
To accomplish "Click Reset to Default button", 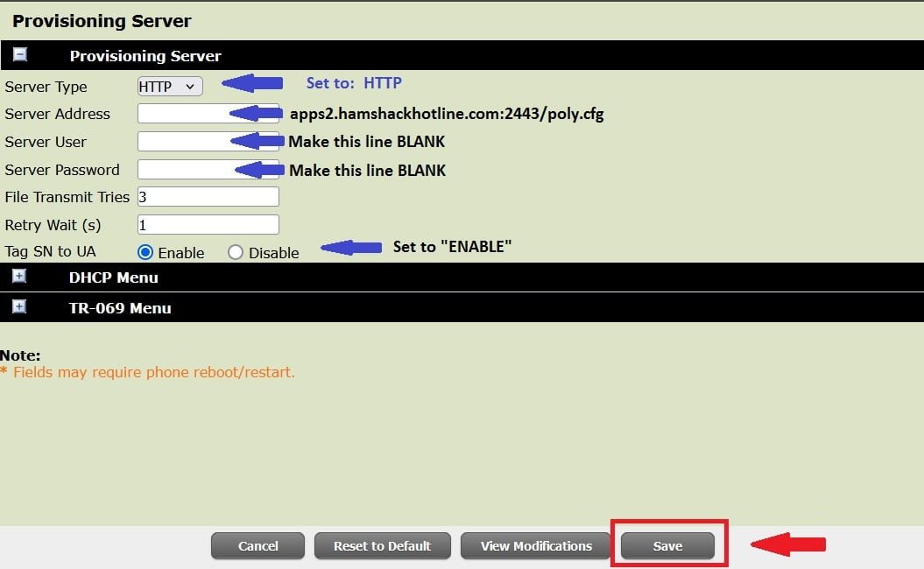I will pos(382,545).
